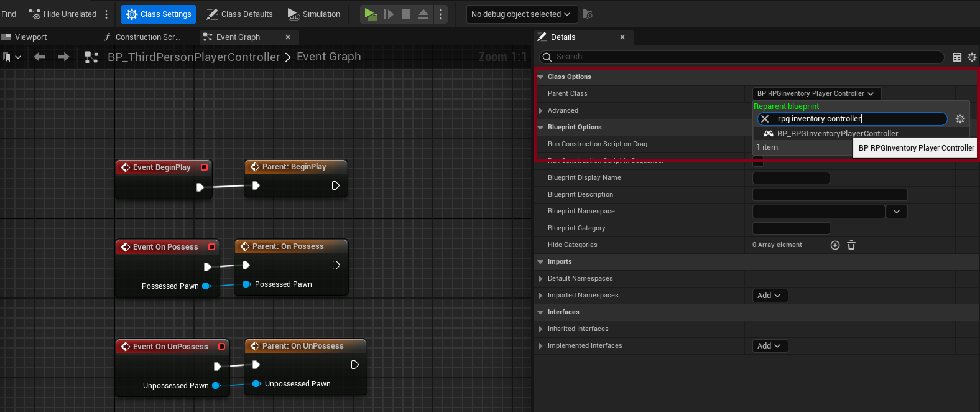The width and height of the screenshot is (980, 412).
Task: Open the debug object selection dropdown
Action: pyautogui.click(x=520, y=14)
